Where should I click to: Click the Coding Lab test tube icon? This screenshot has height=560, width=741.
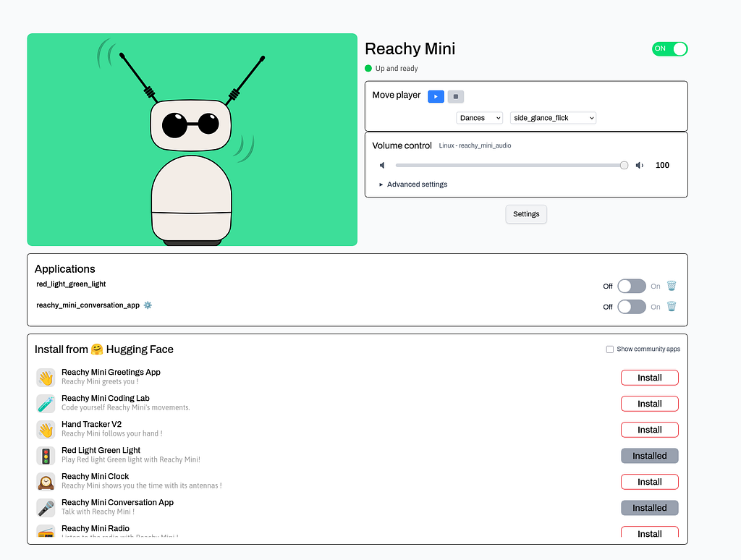click(46, 404)
